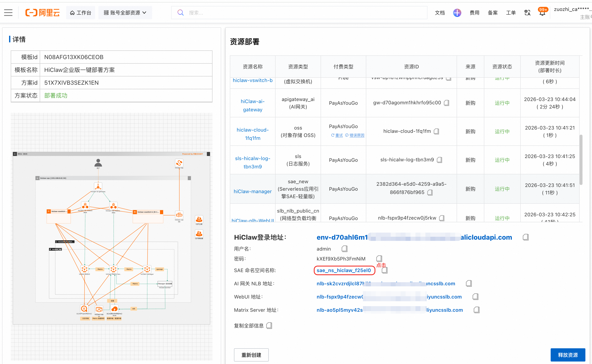Go to 工作台 workbench
Image resolution: width=592 pixels, height=364 pixels.
(80, 13)
